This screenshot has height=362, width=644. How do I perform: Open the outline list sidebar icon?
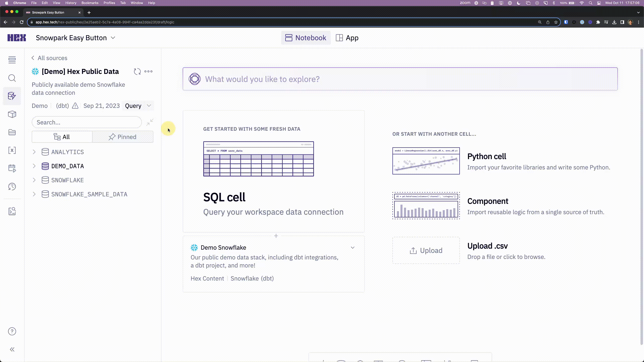[12, 60]
